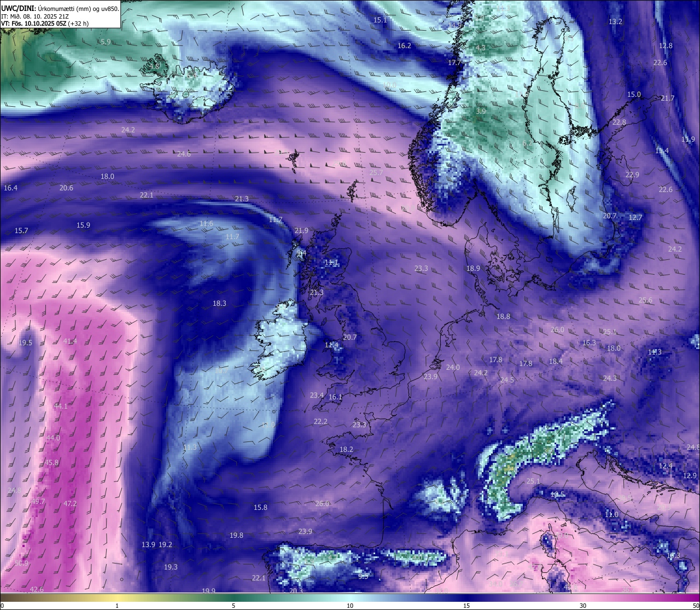This screenshot has width=700, height=610.
Task: Click the map value 24.3
Action: 610,378
